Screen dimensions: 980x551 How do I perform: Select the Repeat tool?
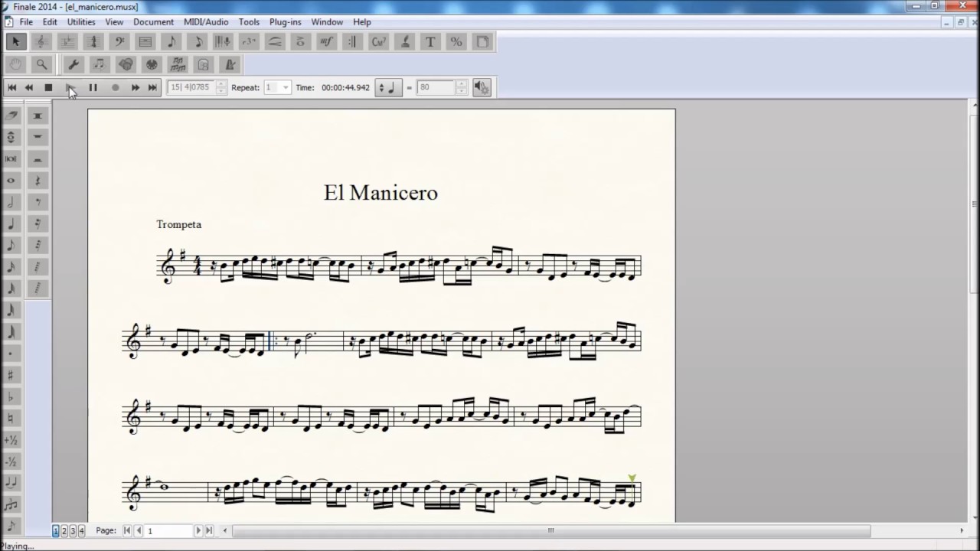352,42
